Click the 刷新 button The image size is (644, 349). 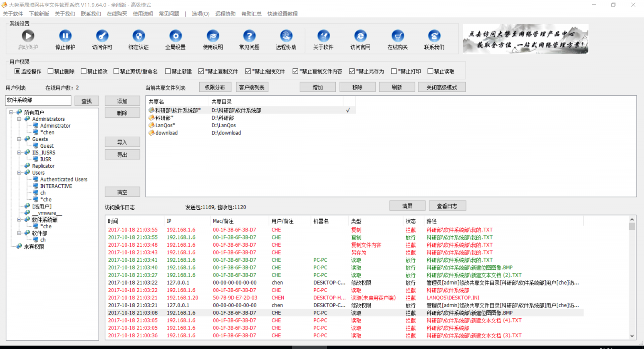click(x=397, y=87)
